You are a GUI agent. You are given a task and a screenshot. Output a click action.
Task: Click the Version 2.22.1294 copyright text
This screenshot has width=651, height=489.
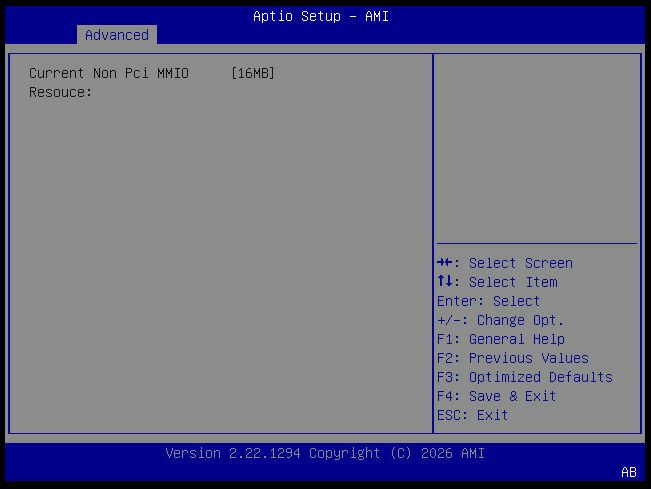pyautogui.click(x=325, y=453)
